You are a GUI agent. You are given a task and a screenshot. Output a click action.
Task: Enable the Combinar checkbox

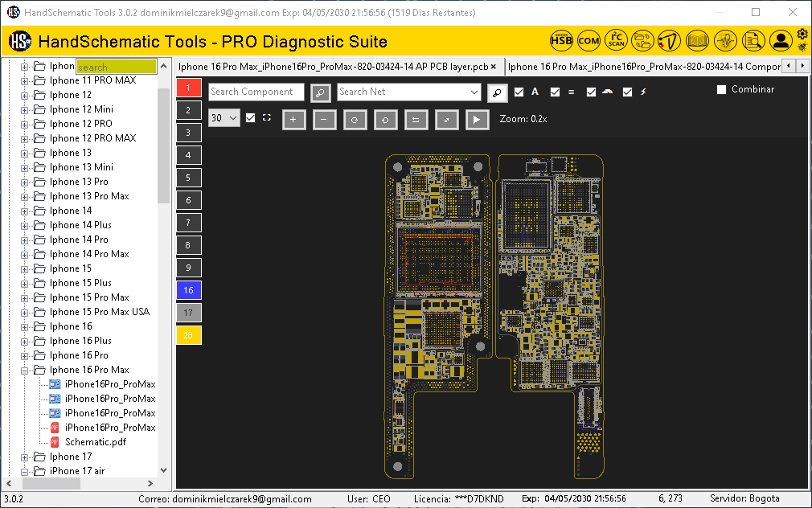pyautogui.click(x=721, y=89)
